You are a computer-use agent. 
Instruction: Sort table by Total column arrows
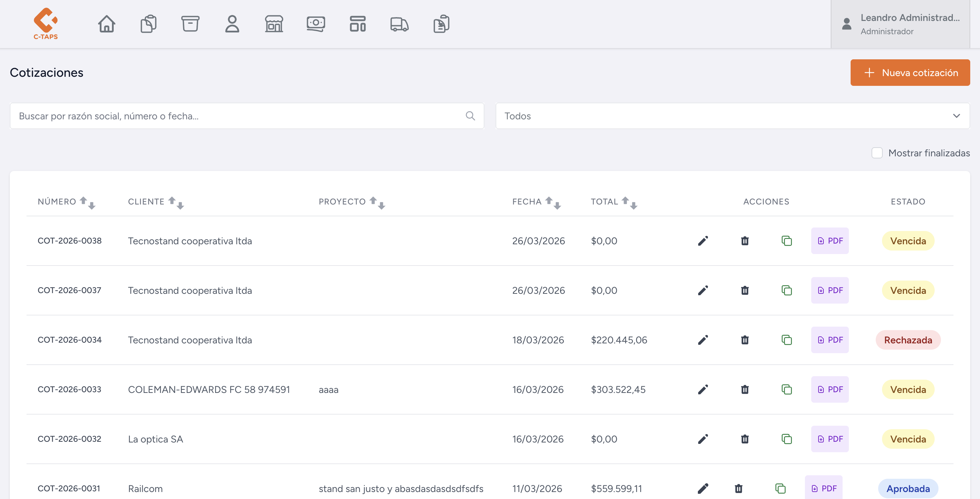pos(629,202)
